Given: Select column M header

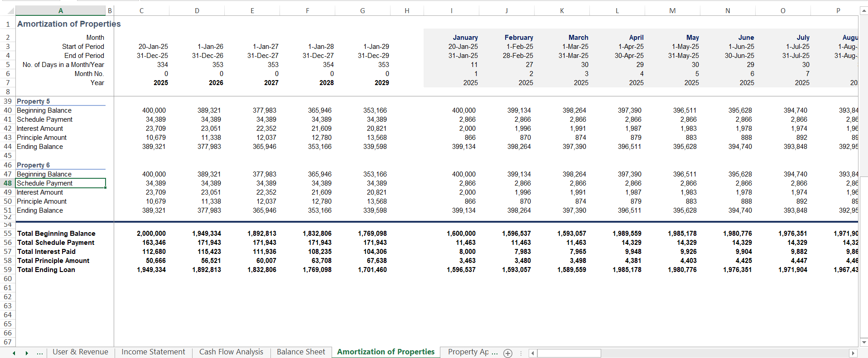Looking at the screenshot, I should (672, 10).
